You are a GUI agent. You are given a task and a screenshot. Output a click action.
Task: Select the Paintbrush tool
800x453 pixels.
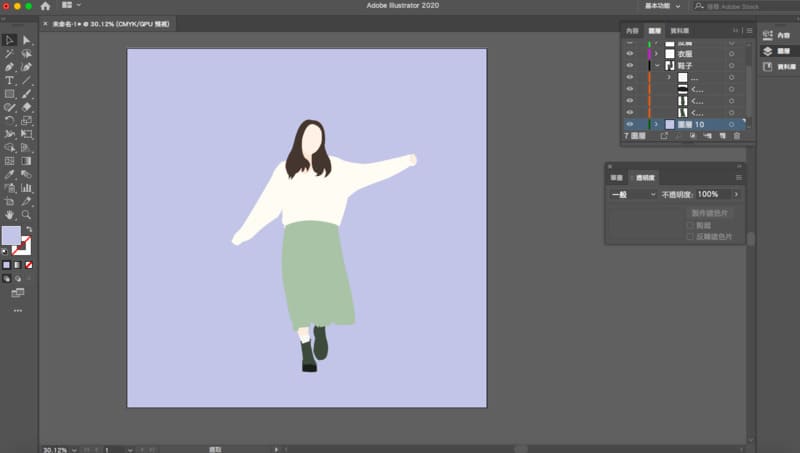point(27,94)
